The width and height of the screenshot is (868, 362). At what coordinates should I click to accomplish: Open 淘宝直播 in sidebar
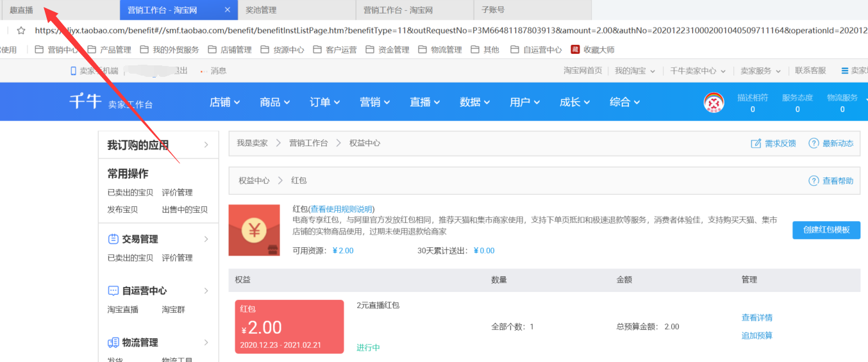(x=123, y=309)
